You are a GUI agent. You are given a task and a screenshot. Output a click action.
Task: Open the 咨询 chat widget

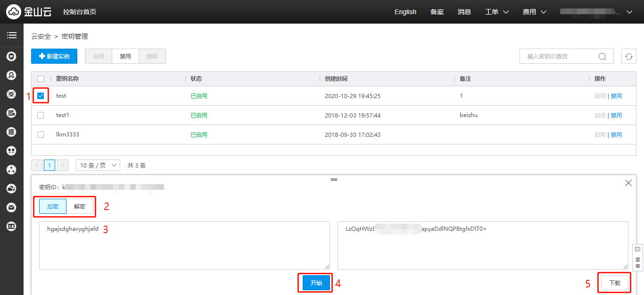tap(637, 257)
